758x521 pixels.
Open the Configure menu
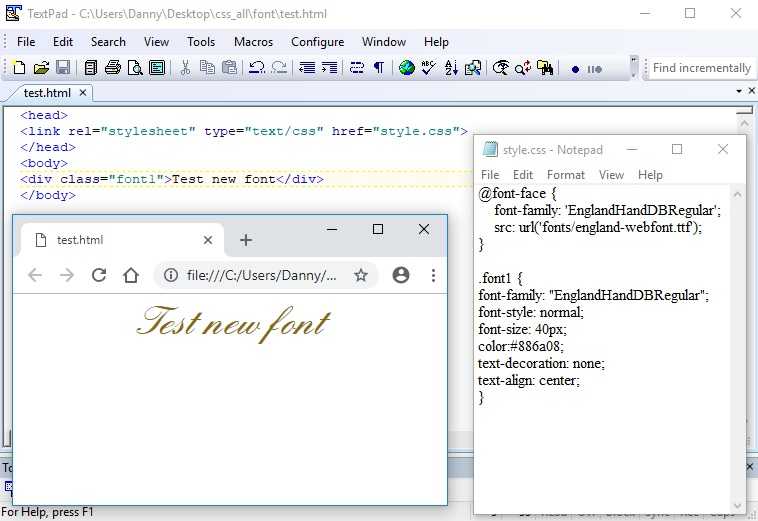click(x=318, y=42)
